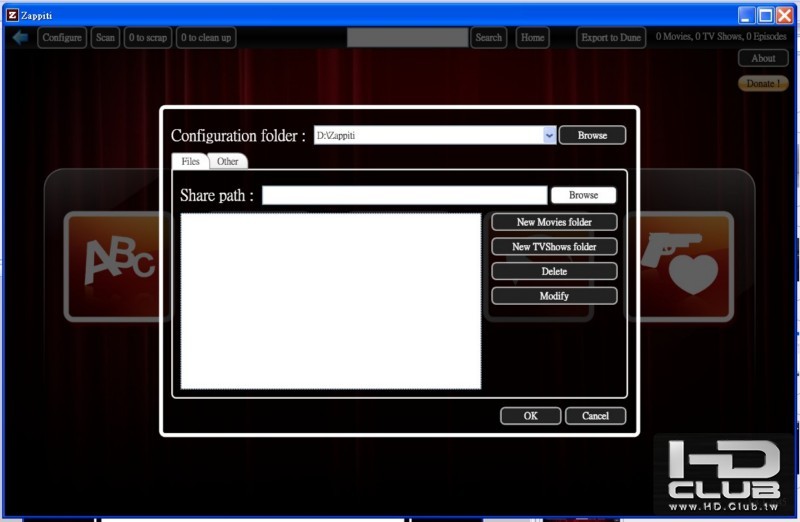Image resolution: width=800 pixels, height=522 pixels.
Task: Maximize the Zappiti window
Action: pyautogui.click(x=765, y=15)
